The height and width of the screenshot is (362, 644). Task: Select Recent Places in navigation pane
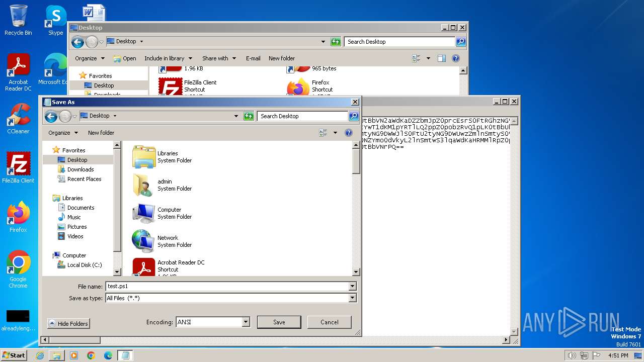(84, 179)
